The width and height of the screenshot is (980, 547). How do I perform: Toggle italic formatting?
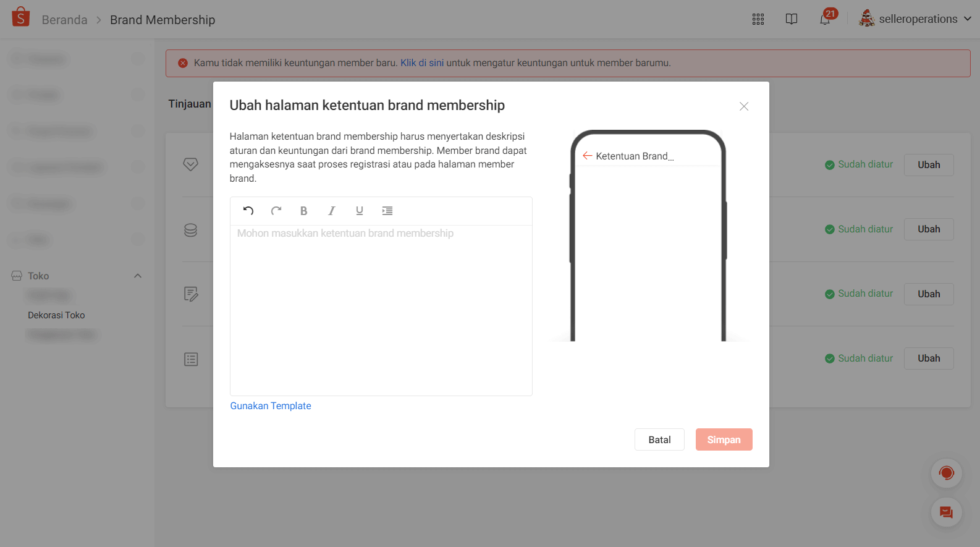pyautogui.click(x=332, y=211)
